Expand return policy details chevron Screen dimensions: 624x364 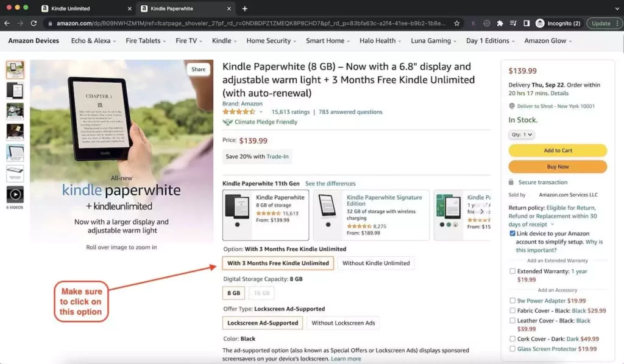552,225
